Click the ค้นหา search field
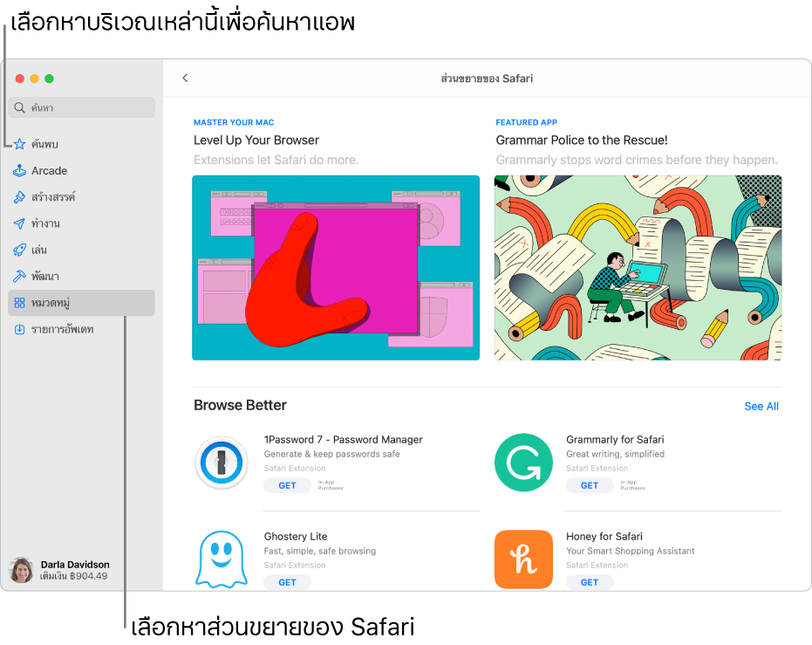Image resolution: width=812 pixels, height=645 pixels. tap(82, 107)
